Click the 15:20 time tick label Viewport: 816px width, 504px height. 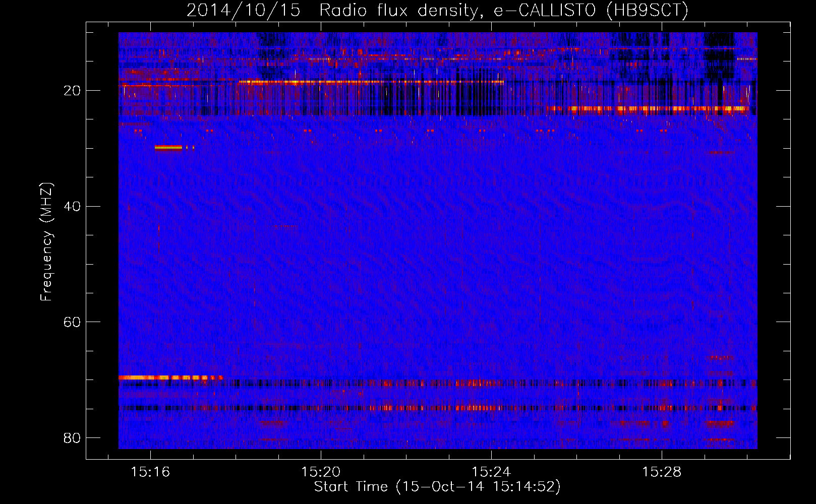click(x=321, y=472)
